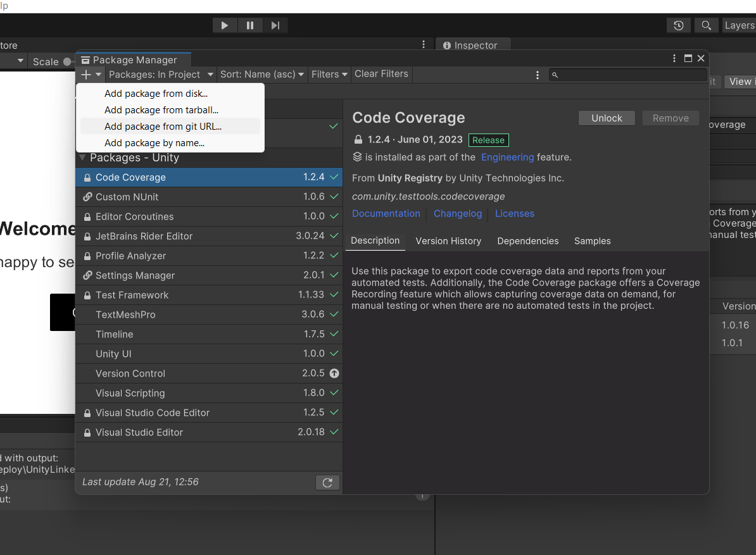The width and height of the screenshot is (756, 555).
Task: Open the Documentation link
Action: (386, 213)
